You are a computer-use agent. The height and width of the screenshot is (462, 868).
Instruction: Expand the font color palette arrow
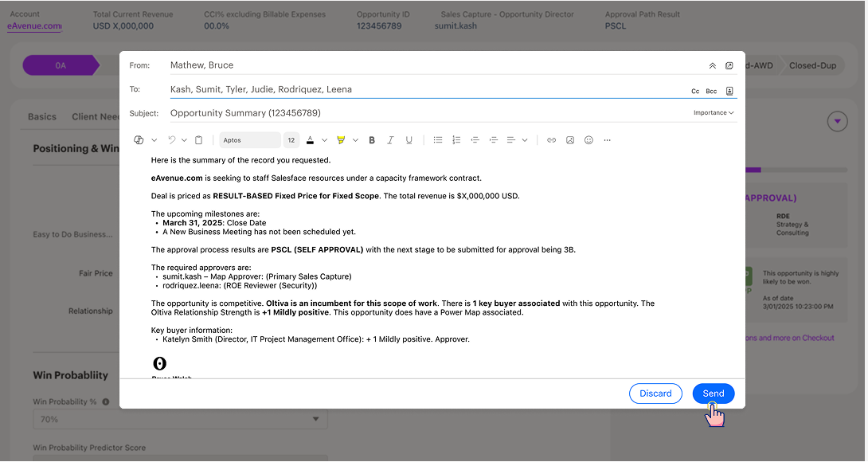click(324, 140)
